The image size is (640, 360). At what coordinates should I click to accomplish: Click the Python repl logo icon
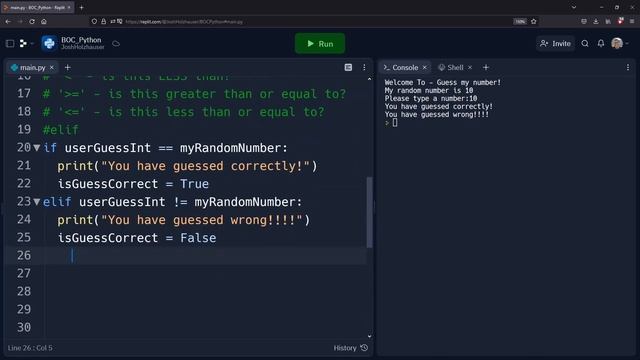tap(49, 43)
